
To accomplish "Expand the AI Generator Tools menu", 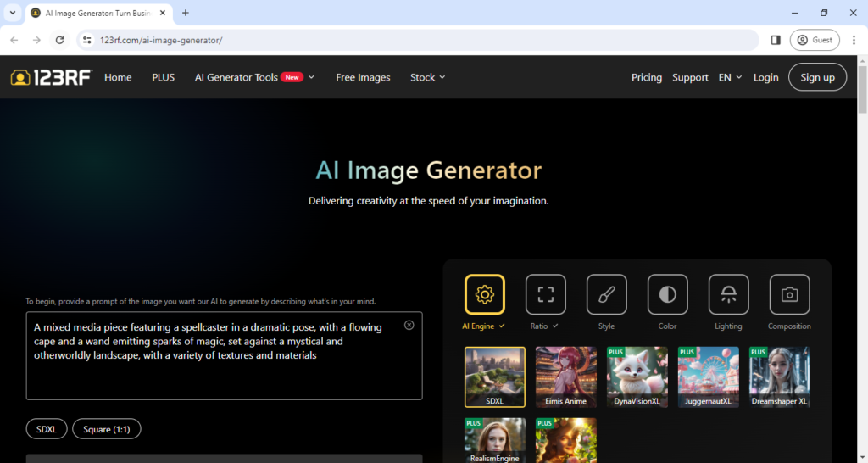I will point(254,77).
